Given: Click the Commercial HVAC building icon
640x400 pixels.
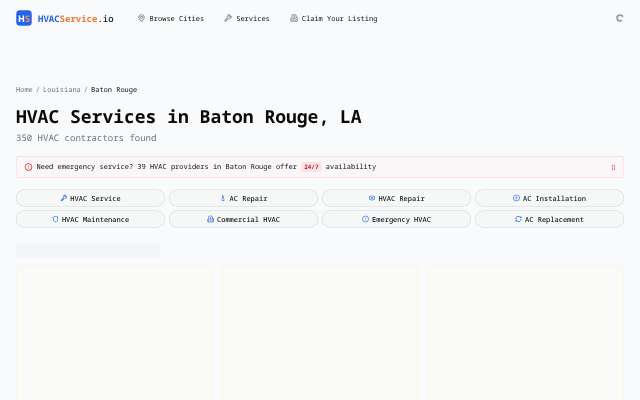Looking at the screenshot, I should pos(210,219).
